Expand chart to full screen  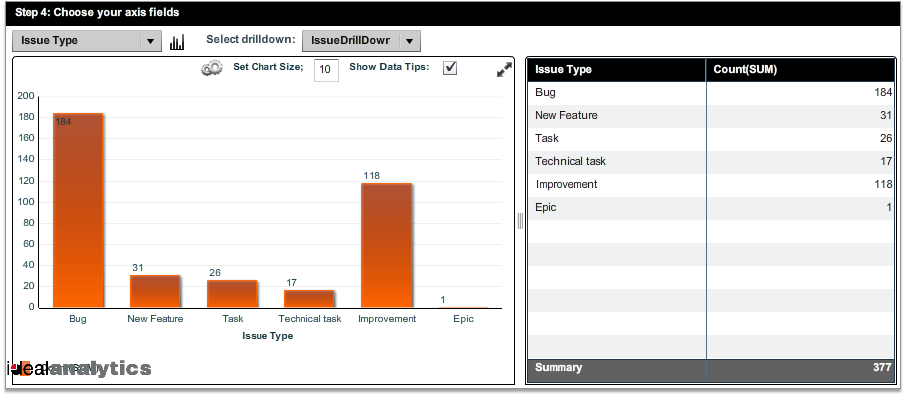504,70
